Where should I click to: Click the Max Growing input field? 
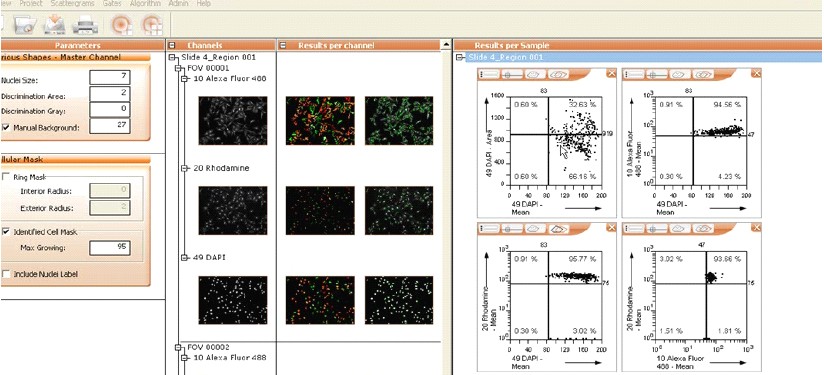(109, 248)
